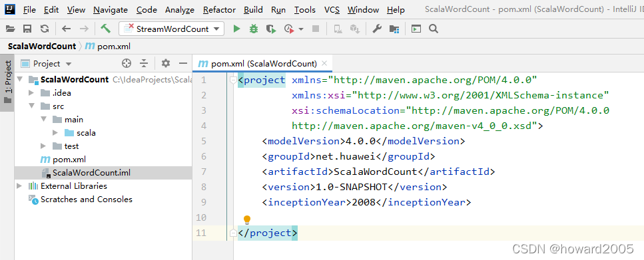Viewport: 644px width, 260px height.
Task: Open Project Structure icon
Action: click(x=394, y=29)
